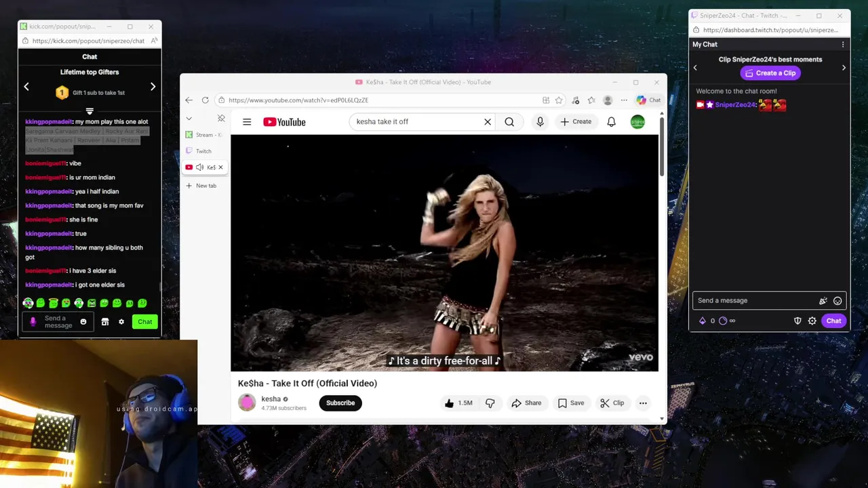Switch to the Twitch tab
Image resolution: width=868 pixels, height=488 pixels.
click(204, 151)
